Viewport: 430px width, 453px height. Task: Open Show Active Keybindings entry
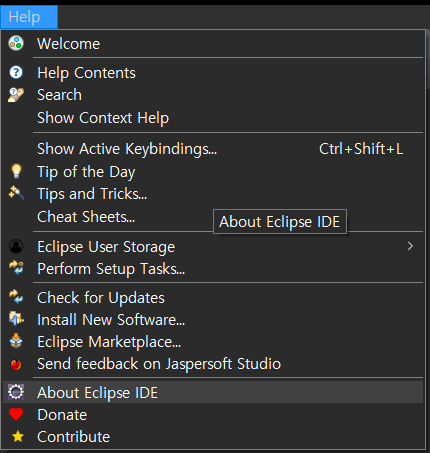[213, 149]
